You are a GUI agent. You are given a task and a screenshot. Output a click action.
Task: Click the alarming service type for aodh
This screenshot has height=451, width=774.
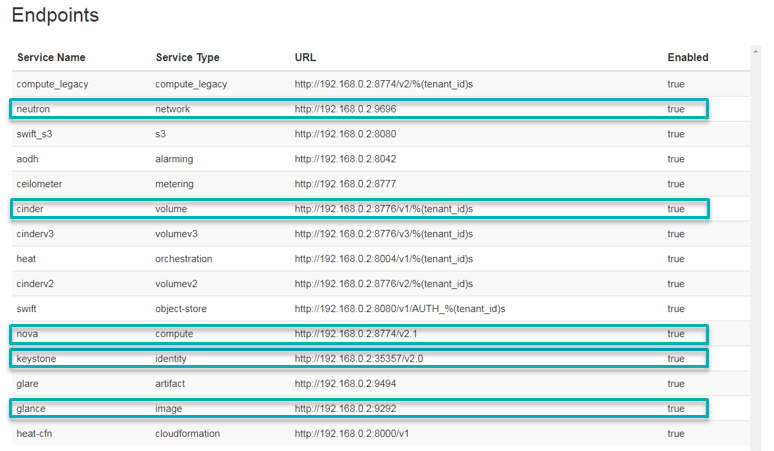click(x=177, y=159)
